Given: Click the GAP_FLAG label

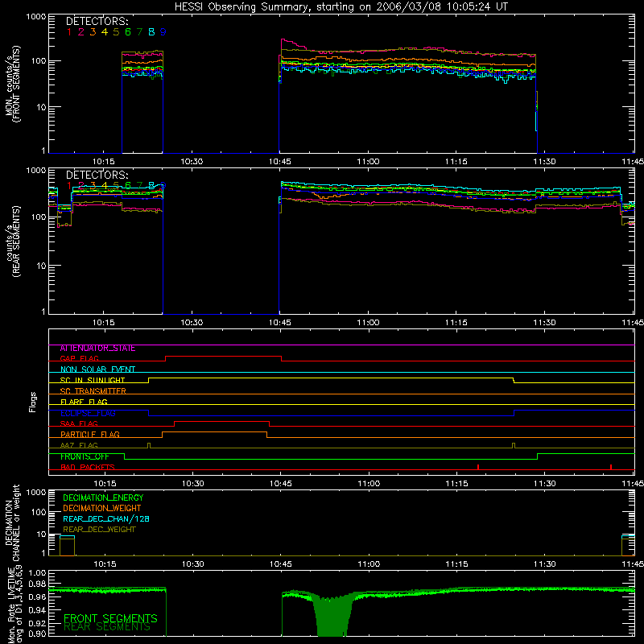Looking at the screenshot, I should click(x=80, y=359).
